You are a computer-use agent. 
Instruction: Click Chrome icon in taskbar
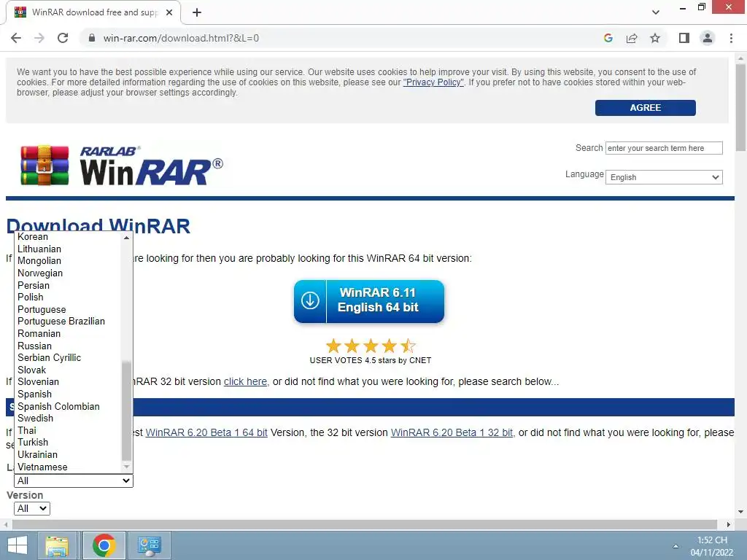tap(104, 545)
